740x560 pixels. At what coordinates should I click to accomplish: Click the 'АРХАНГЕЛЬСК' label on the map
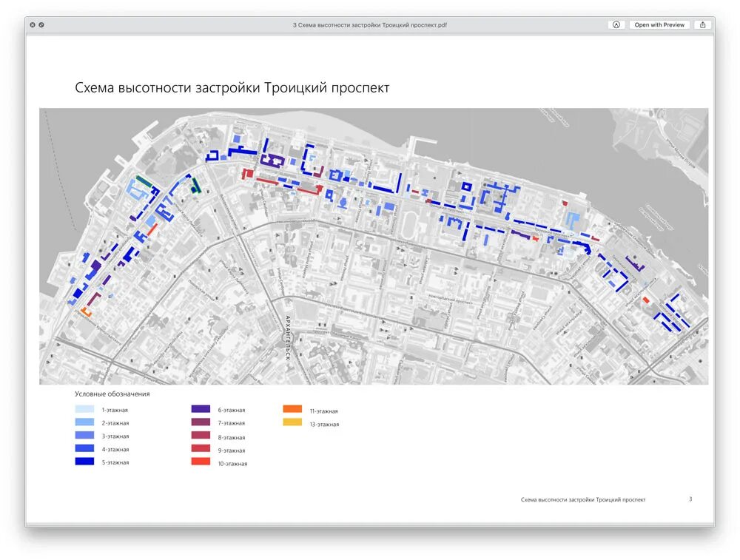click(x=287, y=338)
